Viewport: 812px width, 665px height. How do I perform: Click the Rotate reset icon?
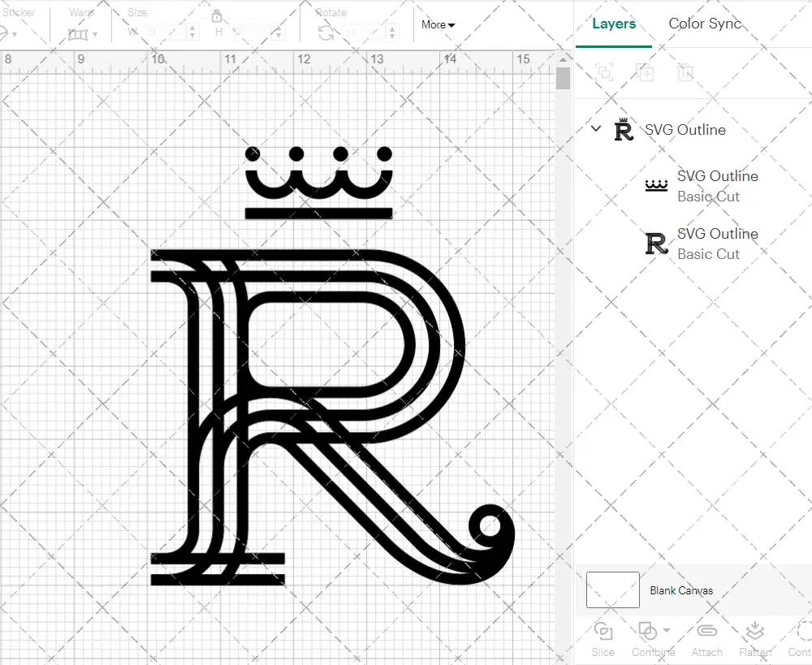pos(325,32)
